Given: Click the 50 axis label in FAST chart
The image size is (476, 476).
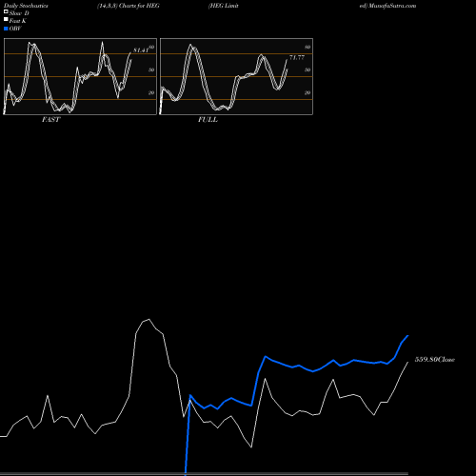Looking at the screenshot, I should point(151,69).
